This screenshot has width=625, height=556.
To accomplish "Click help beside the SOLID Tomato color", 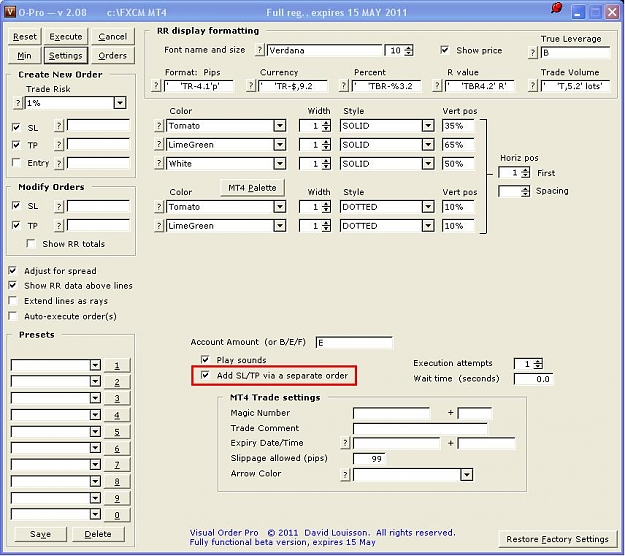I will point(159,126).
